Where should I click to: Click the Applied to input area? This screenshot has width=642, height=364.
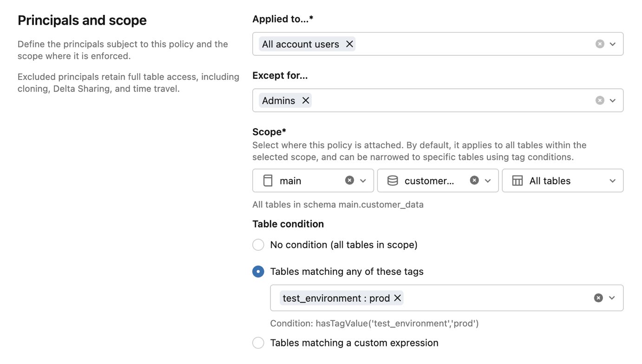point(469,44)
